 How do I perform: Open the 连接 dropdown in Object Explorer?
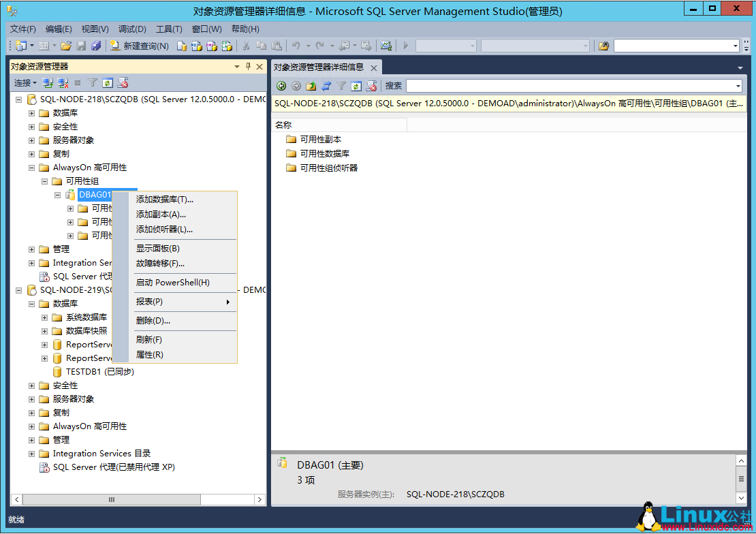click(22, 82)
